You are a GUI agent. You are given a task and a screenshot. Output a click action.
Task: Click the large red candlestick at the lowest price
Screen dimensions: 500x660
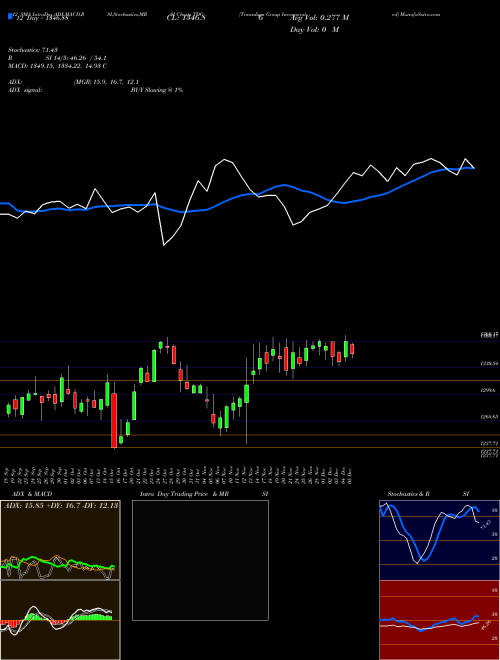click(x=114, y=420)
